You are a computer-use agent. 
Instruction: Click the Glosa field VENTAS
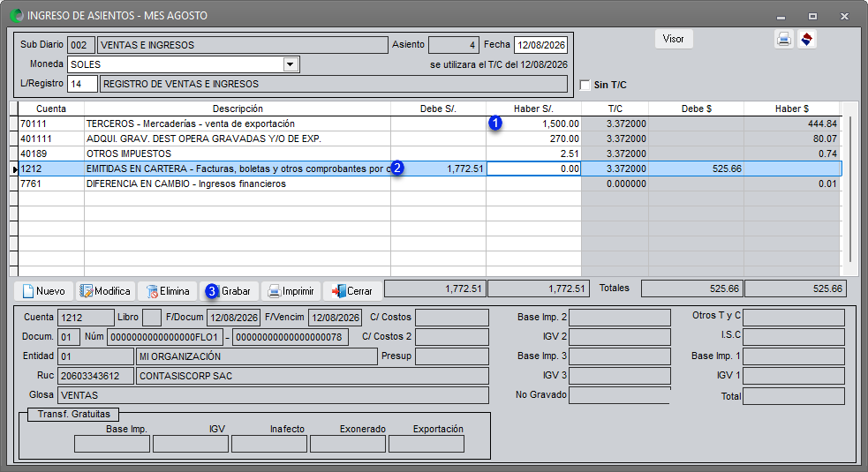point(273,395)
